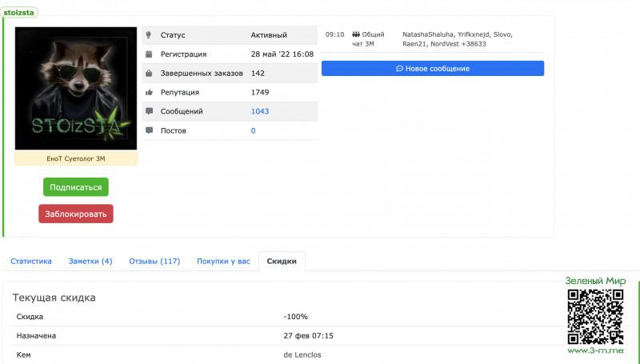Select the Скидки tab
The image size is (640, 364).
[x=282, y=262]
